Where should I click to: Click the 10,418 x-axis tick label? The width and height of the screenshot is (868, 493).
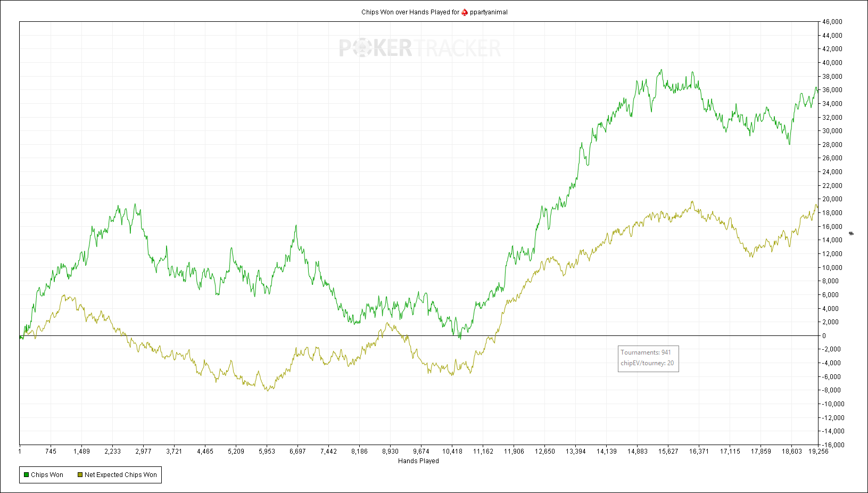452,451
